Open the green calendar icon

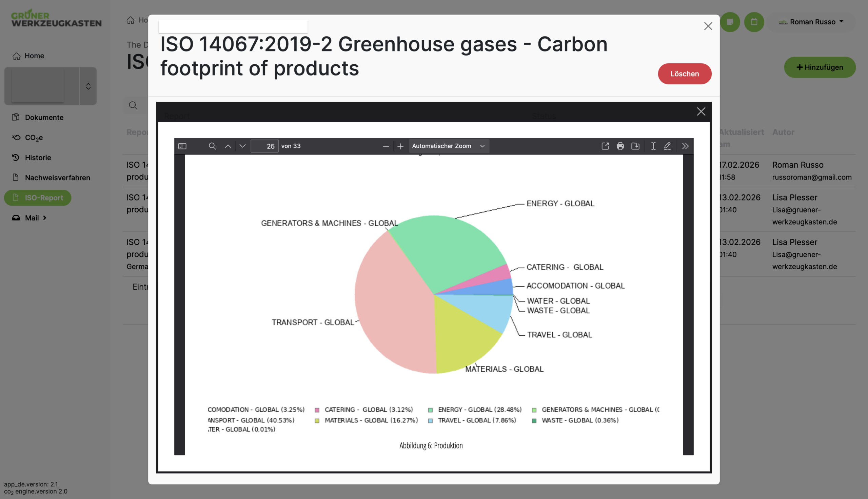click(754, 22)
